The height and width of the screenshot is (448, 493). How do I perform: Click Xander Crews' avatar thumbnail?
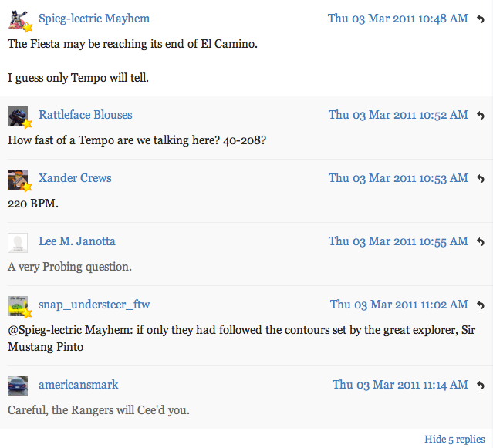click(18, 180)
